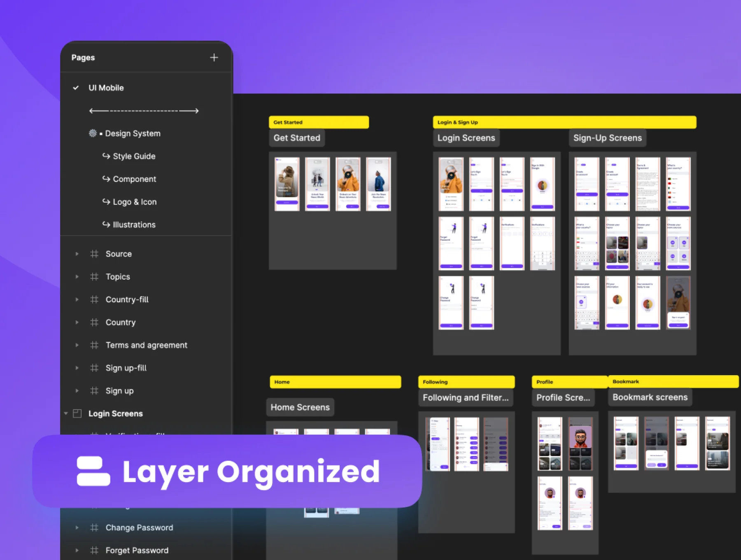Select the Topics layer name
Image resolution: width=741 pixels, height=560 pixels.
(x=118, y=277)
